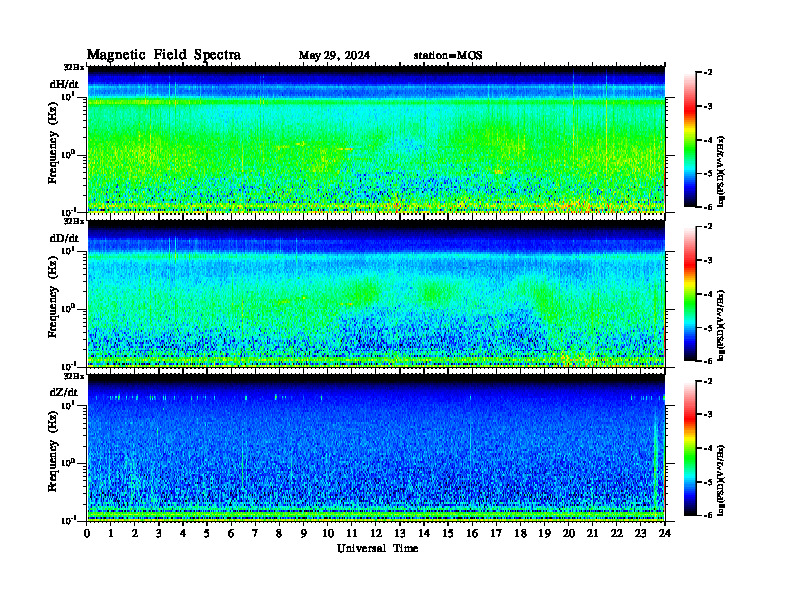
Task: Click the 10^0 frequency tick of dD/dt panel
Action: (x=68, y=308)
